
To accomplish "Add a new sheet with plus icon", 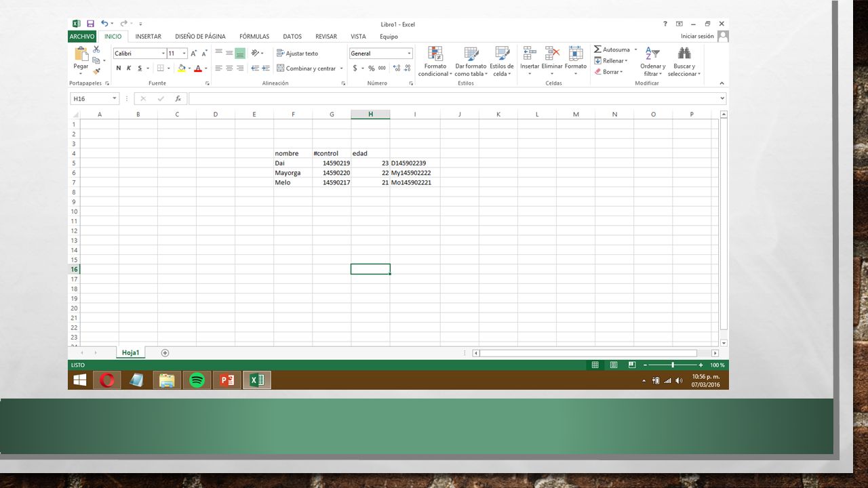I will click(165, 353).
